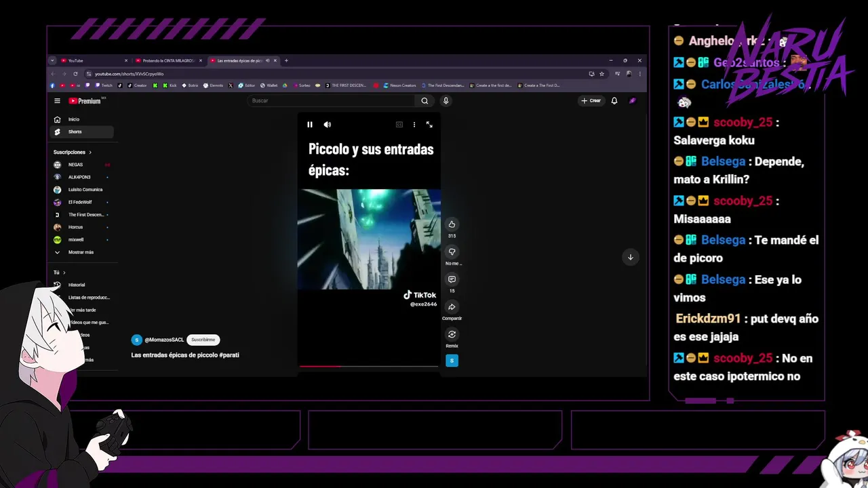Select Shorts in the sidebar
868x488 pixels.
pos(82,131)
